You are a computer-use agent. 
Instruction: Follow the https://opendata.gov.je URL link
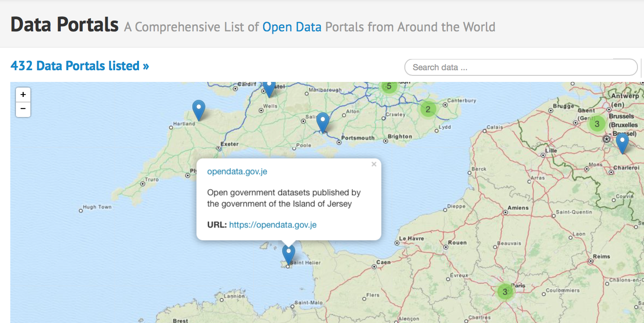[273, 225]
